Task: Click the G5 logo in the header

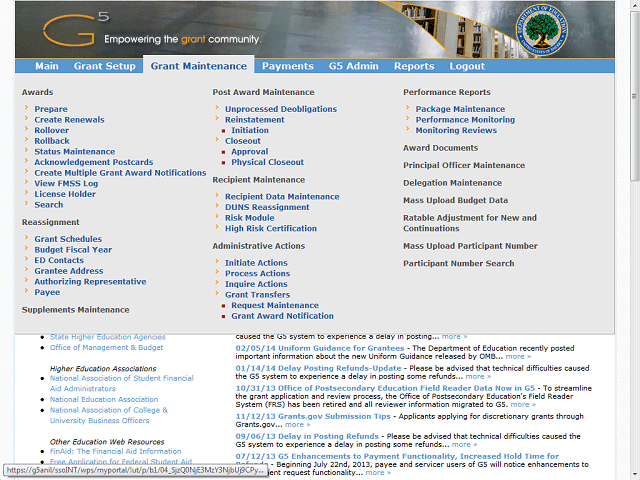Action: [x=76, y=29]
